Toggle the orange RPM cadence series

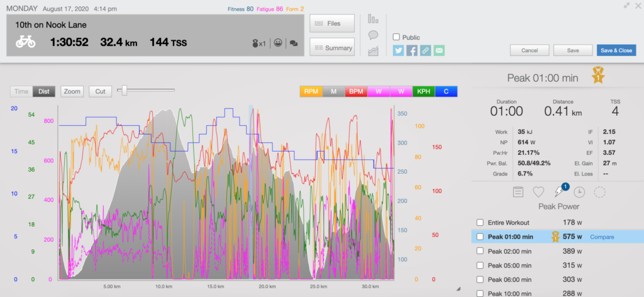311,92
